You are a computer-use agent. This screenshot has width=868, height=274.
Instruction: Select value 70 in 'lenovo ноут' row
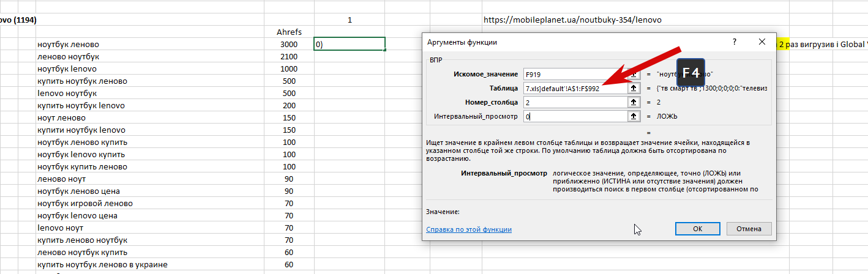pyautogui.click(x=289, y=228)
